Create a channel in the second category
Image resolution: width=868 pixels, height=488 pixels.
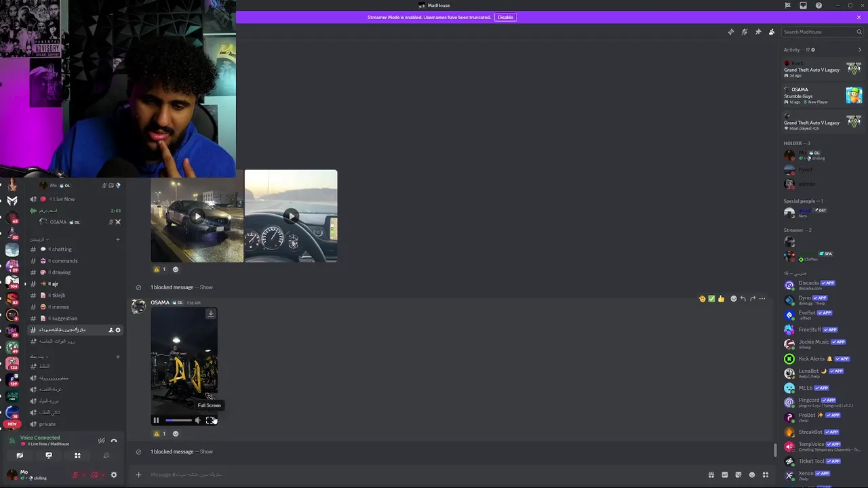pyautogui.click(x=117, y=357)
